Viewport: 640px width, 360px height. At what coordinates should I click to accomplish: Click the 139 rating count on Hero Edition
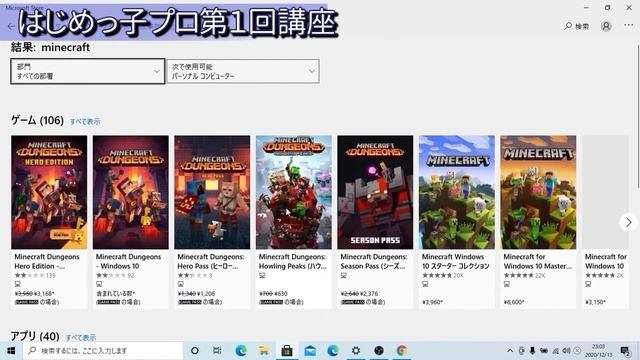[x=51, y=276]
